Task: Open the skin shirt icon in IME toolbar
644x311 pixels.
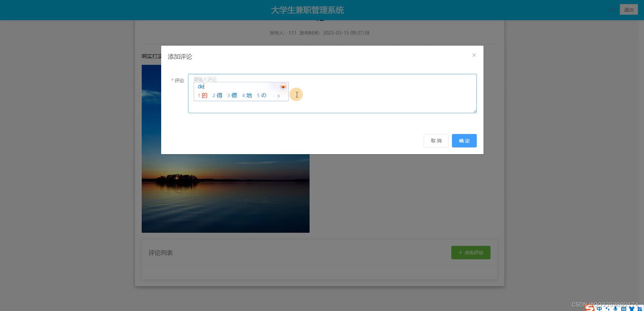Action: click(x=632, y=308)
